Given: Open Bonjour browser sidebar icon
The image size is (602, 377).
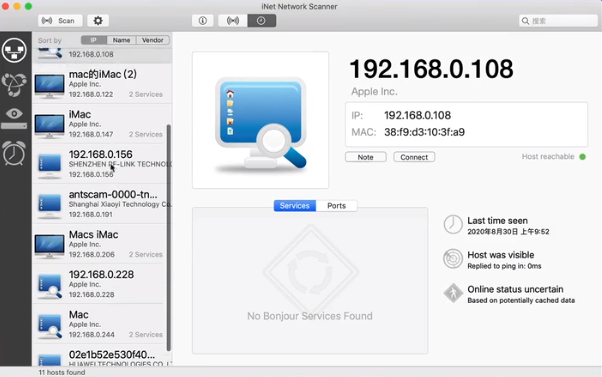Looking at the screenshot, I should 14,84.
